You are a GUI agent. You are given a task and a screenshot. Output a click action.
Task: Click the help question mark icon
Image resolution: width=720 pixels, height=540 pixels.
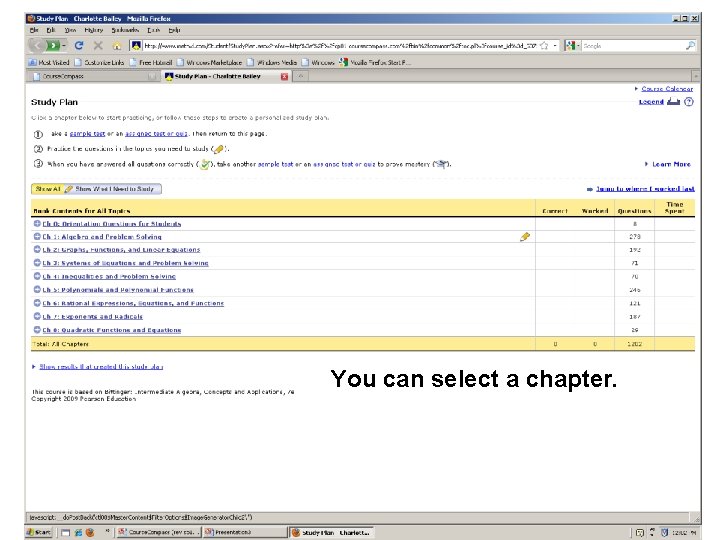689,101
